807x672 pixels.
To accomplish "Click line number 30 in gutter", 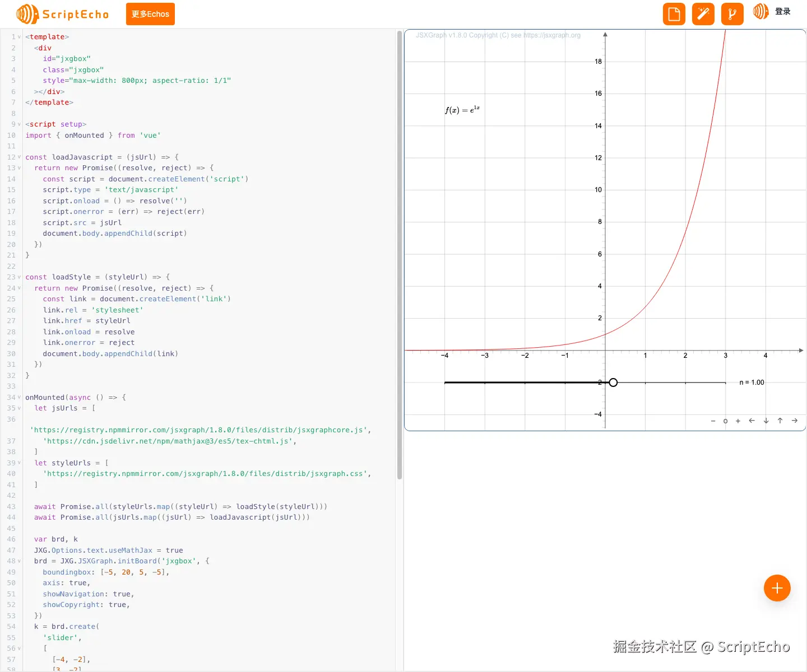I will click(11, 354).
